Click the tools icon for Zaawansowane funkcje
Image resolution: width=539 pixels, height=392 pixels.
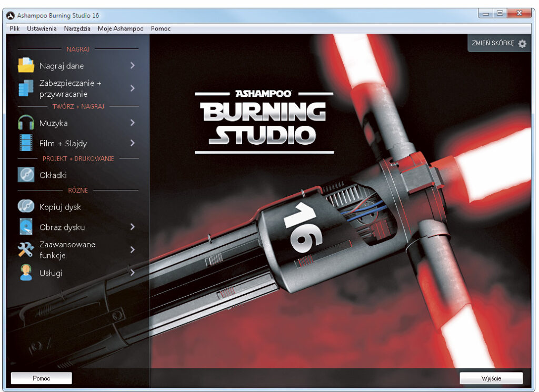point(25,248)
